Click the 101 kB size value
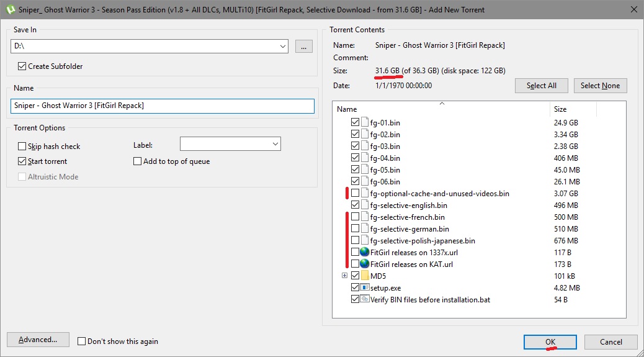This screenshot has height=357, width=644. [565, 276]
